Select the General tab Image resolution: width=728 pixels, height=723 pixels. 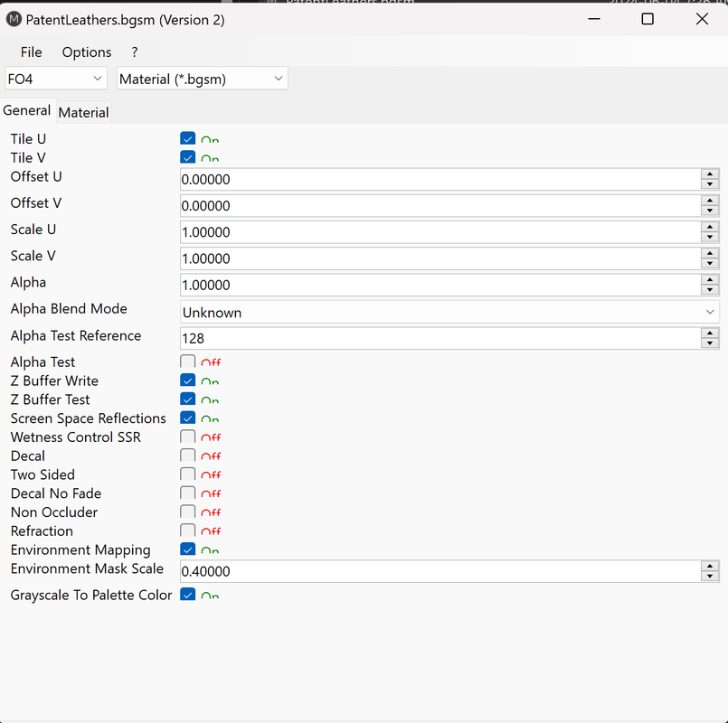point(27,110)
